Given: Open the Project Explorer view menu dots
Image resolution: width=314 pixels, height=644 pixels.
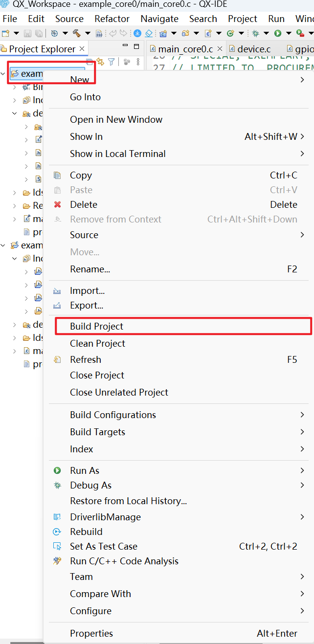Looking at the screenshot, I should coord(138,62).
